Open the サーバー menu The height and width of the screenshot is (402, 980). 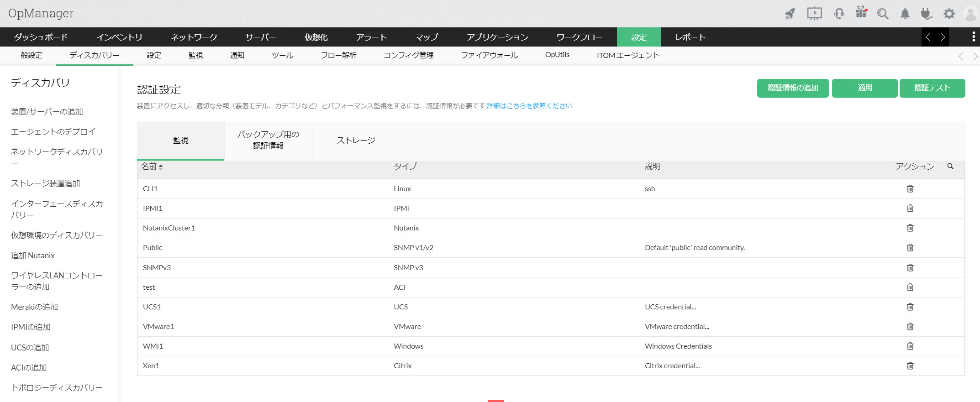pos(261,37)
